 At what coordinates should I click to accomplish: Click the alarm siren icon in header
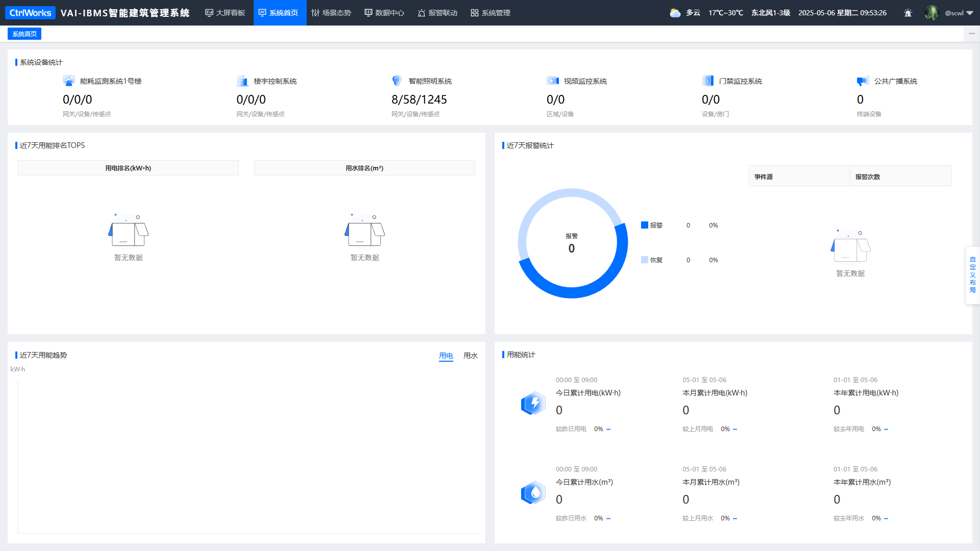click(908, 13)
